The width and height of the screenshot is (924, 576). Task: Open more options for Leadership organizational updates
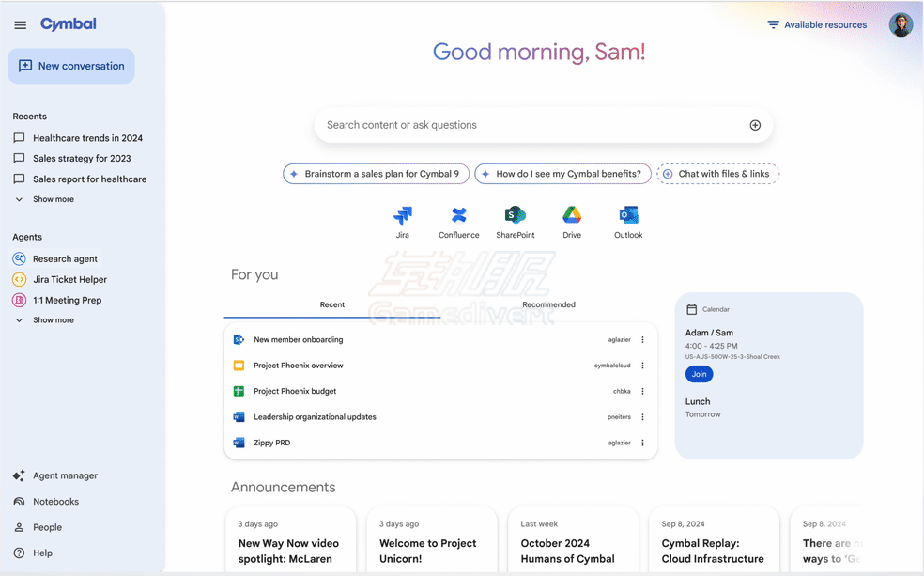click(x=642, y=417)
